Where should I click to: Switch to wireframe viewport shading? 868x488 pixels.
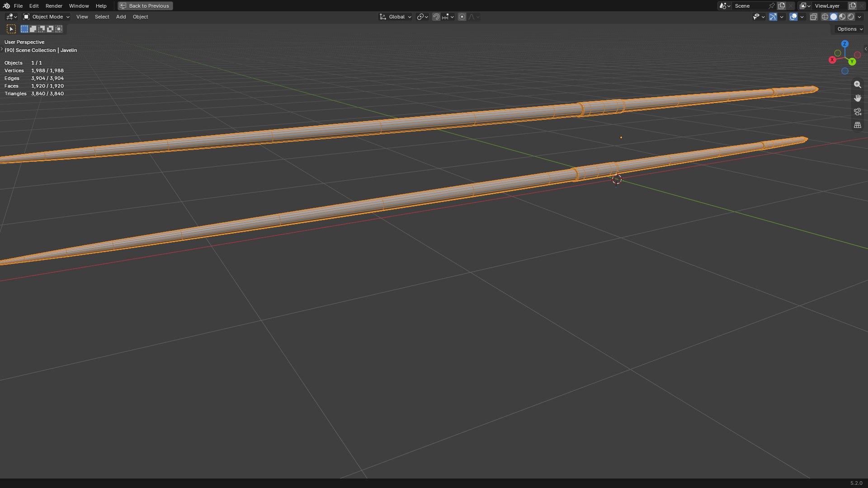click(825, 17)
